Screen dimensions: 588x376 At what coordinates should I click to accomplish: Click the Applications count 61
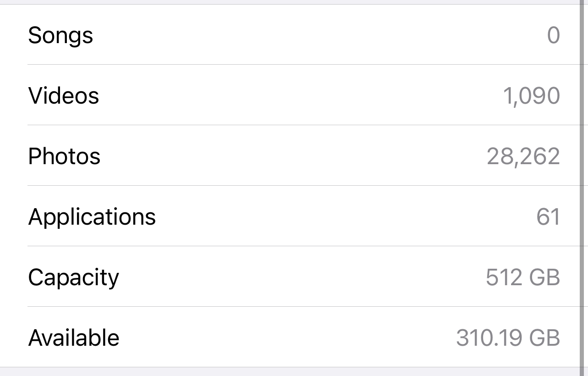548,216
